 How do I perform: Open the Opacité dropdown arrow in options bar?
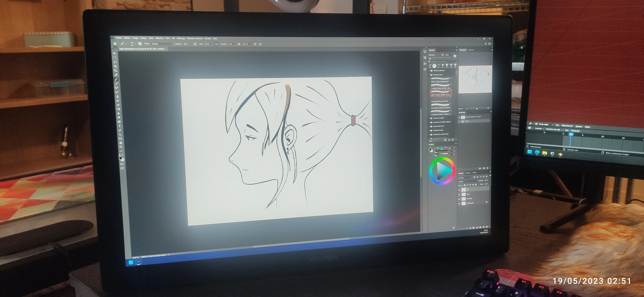[x=191, y=44]
